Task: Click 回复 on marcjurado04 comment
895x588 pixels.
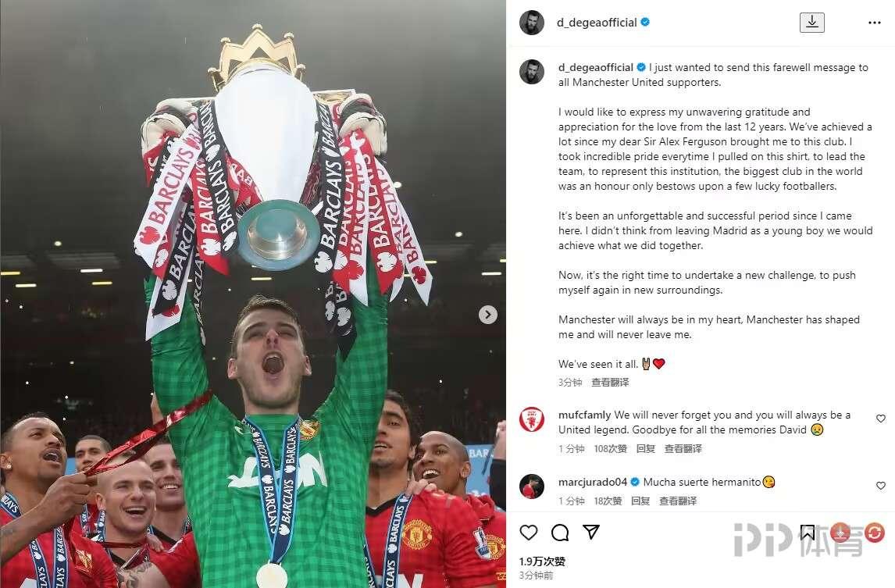Action: (x=640, y=501)
